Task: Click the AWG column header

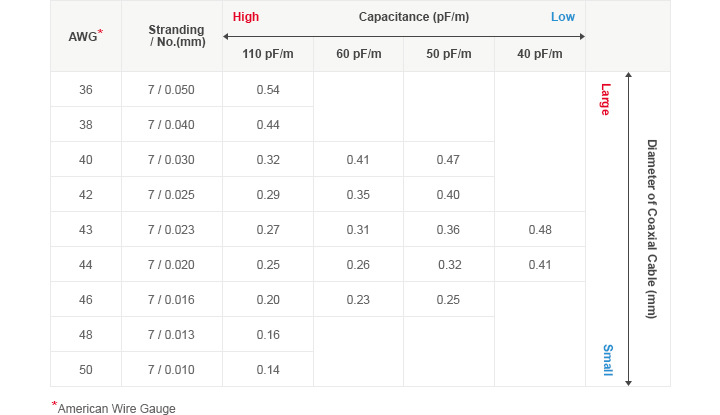Action: tap(85, 36)
